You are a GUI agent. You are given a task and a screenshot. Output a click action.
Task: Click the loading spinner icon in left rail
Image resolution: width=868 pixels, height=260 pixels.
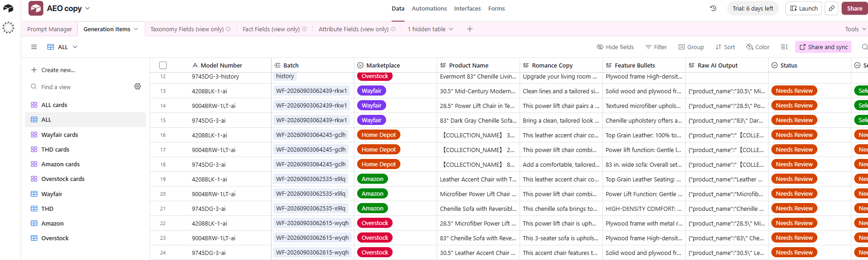(x=8, y=28)
